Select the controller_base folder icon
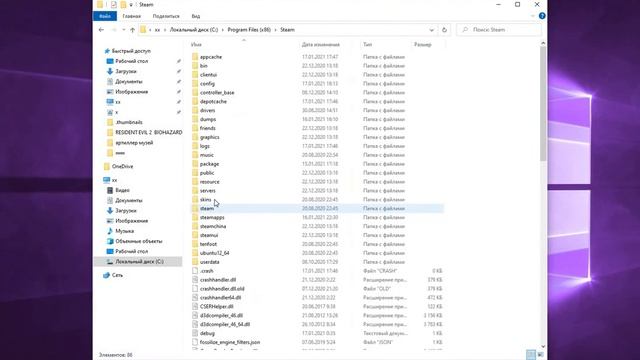The height and width of the screenshot is (360, 640). point(195,93)
